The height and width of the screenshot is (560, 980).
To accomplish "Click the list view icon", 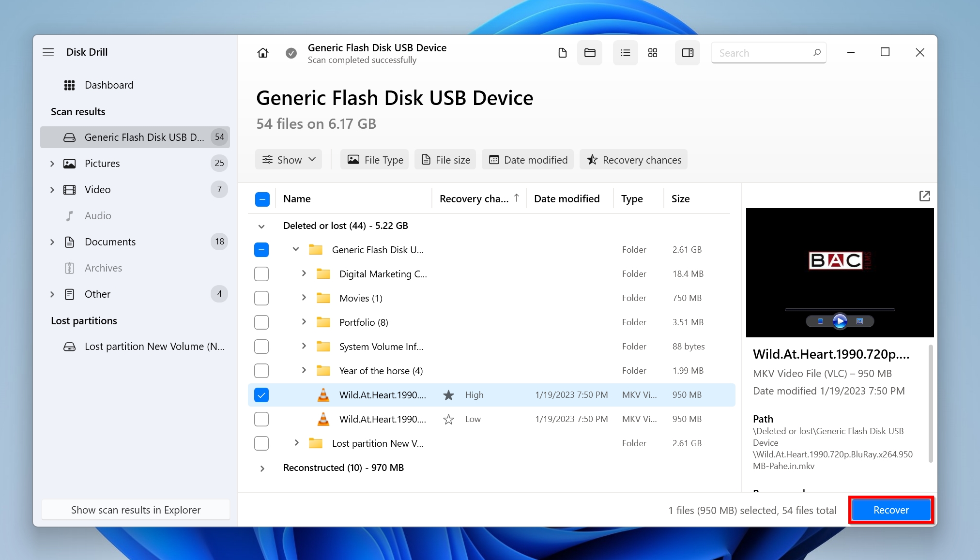I will (x=624, y=52).
